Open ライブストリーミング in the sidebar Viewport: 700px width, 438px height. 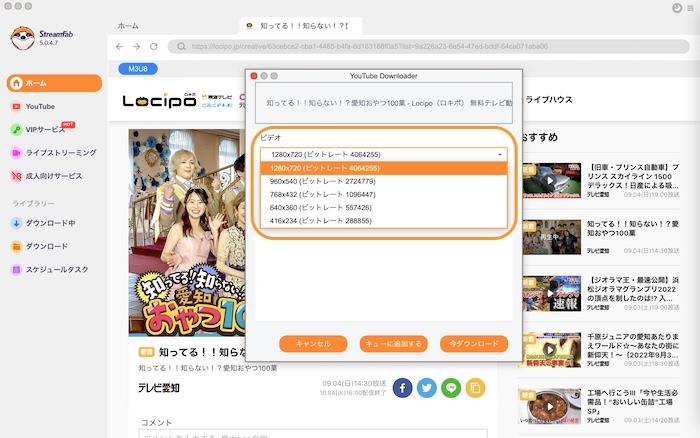click(61, 153)
